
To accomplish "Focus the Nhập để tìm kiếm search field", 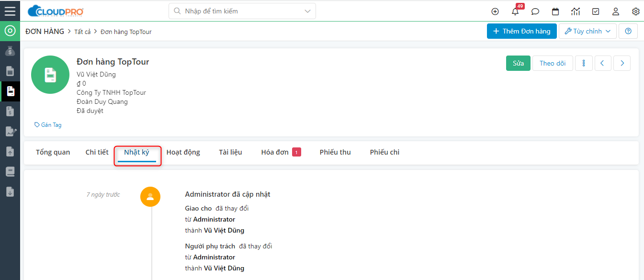I will coord(242,11).
